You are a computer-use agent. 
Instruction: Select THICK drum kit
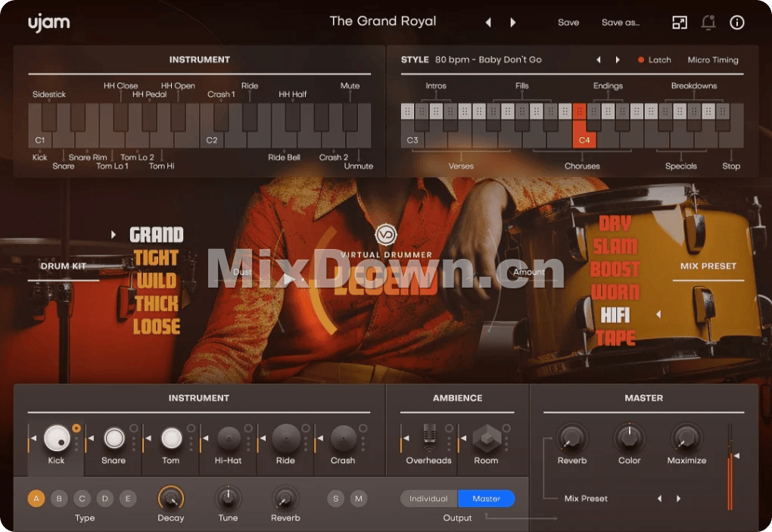pyautogui.click(x=157, y=303)
